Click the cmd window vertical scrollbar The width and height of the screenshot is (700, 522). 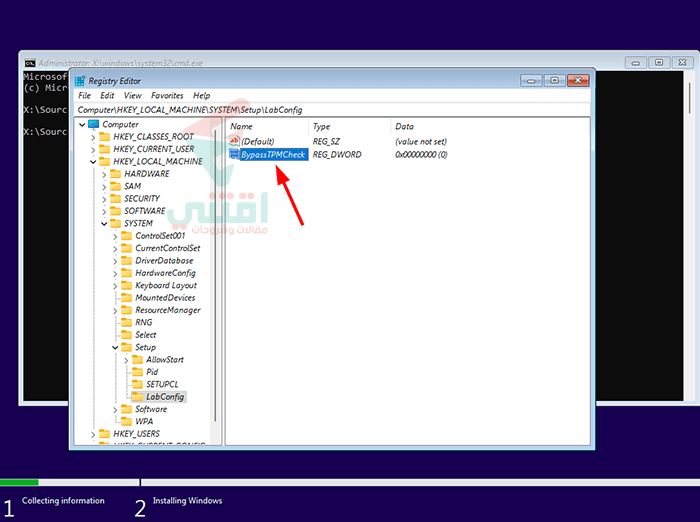coord(690,235)
